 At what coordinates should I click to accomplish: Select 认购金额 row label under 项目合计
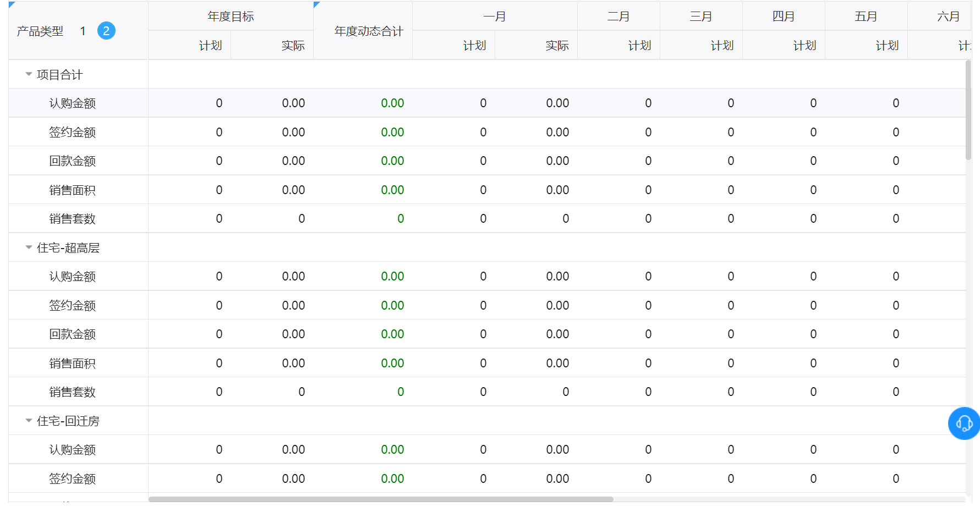[72, 103]
